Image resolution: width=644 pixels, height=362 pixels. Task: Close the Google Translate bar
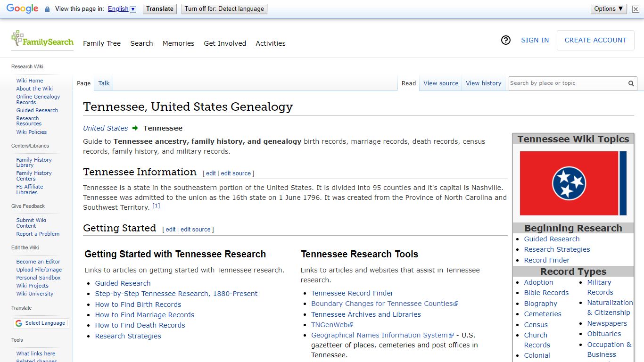(636, 9)
